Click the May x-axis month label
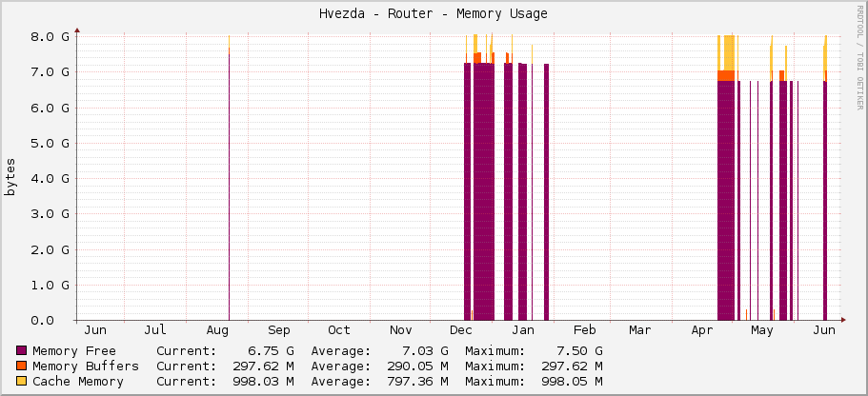Viewport: 868px width, 396px height. (x=761, y=330)
